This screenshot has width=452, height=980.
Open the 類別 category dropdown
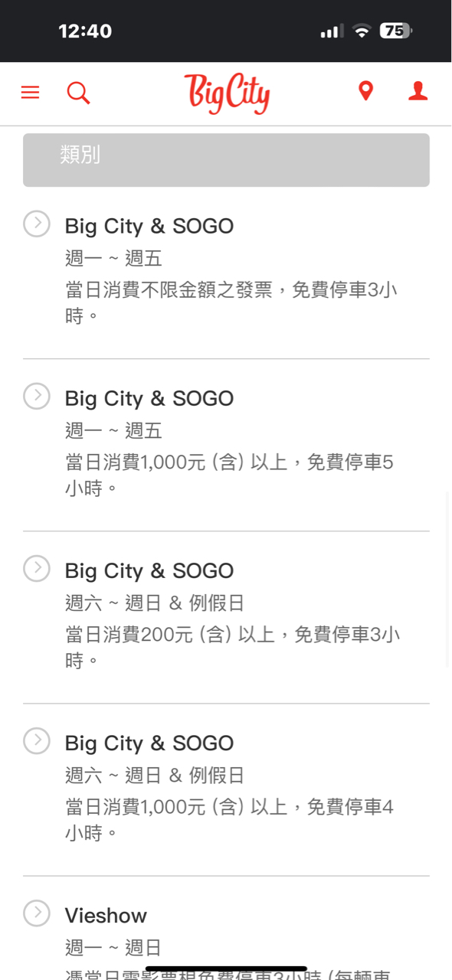tap(226, 160)
